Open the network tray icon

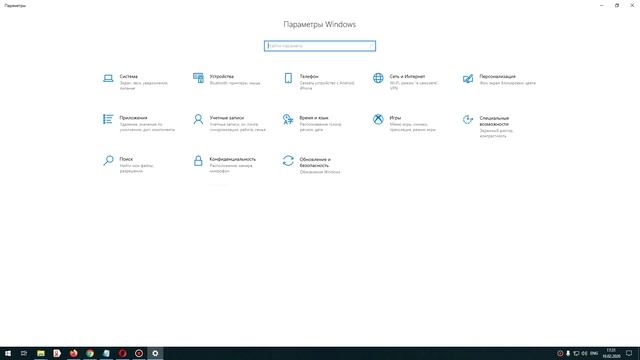click(576, 353)
